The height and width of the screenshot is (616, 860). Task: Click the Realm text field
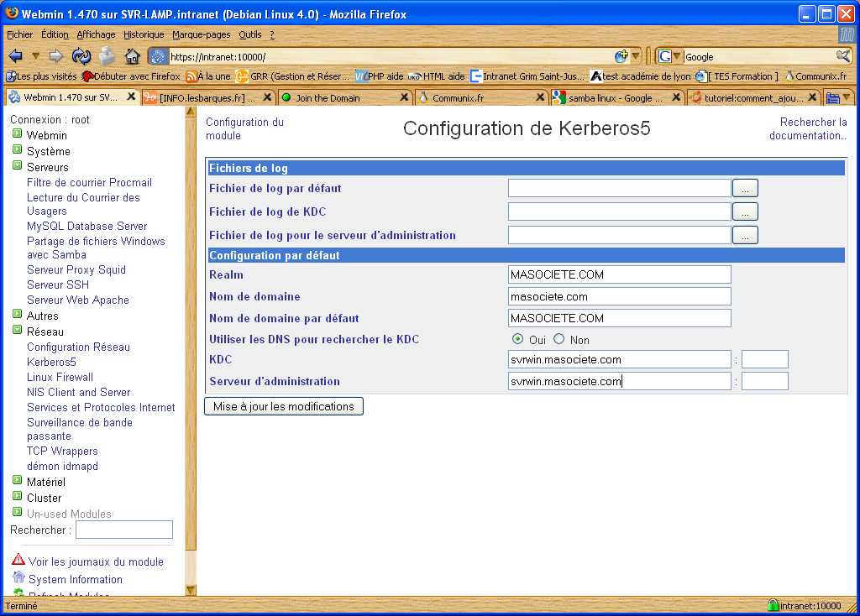[x=619, y=274]
